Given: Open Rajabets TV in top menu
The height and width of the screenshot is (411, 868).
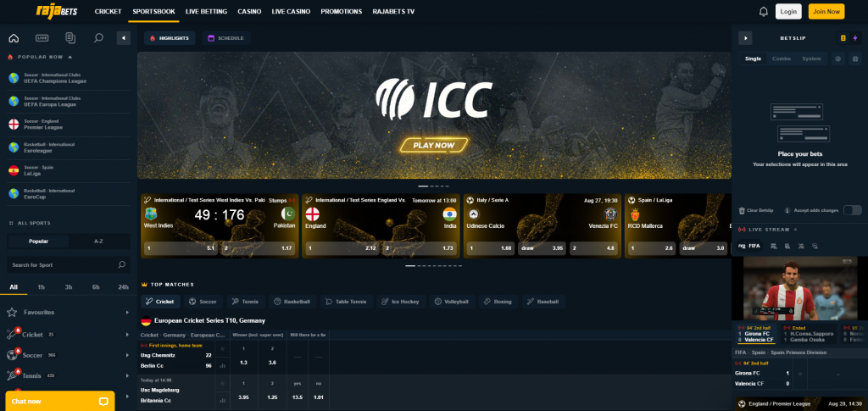Looking at the screenshot, I should tap(393, 12).
